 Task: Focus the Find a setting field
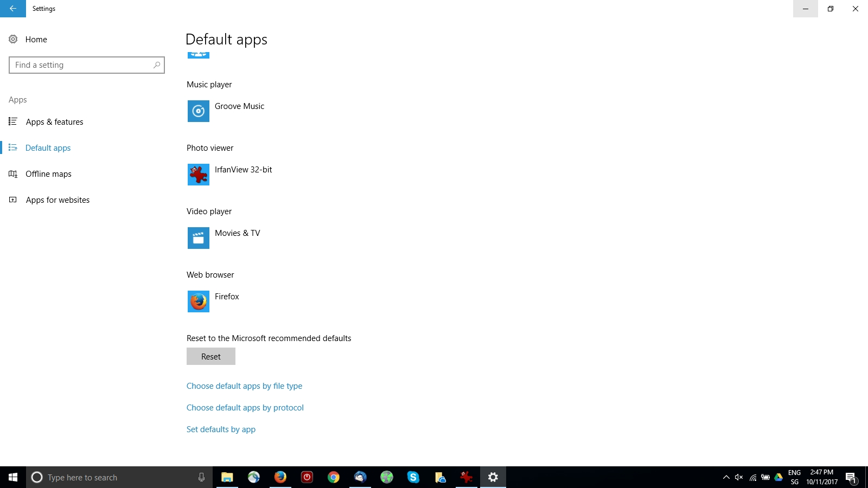tap(87, 65)
